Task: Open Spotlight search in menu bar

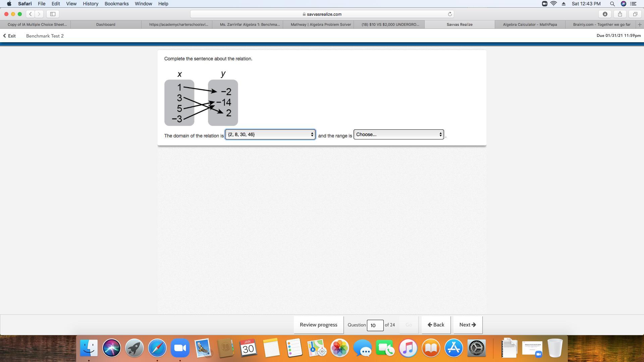Action: (x=612, y=4)
